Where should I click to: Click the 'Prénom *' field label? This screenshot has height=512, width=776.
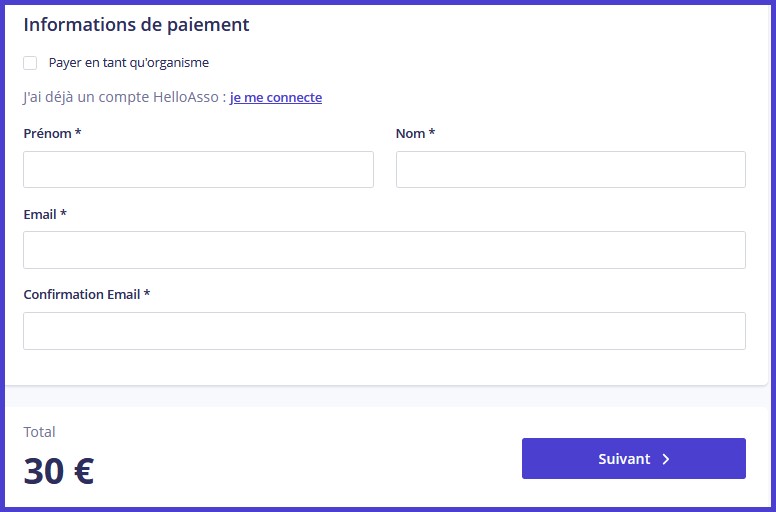coord(47,133)
